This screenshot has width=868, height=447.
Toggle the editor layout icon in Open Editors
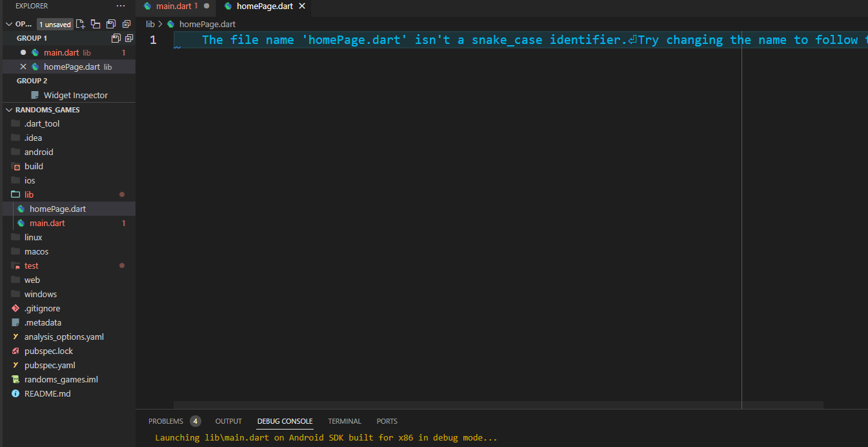[96, 24]
